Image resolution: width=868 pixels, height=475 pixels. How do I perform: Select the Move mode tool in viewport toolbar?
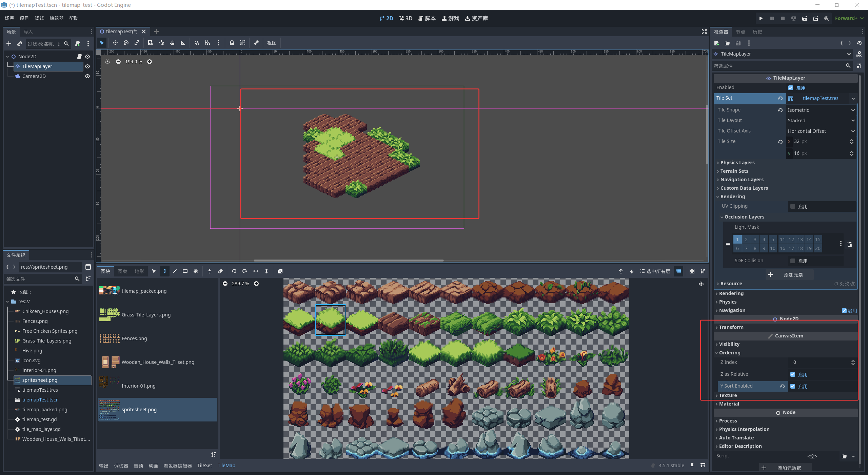[115, 43]
